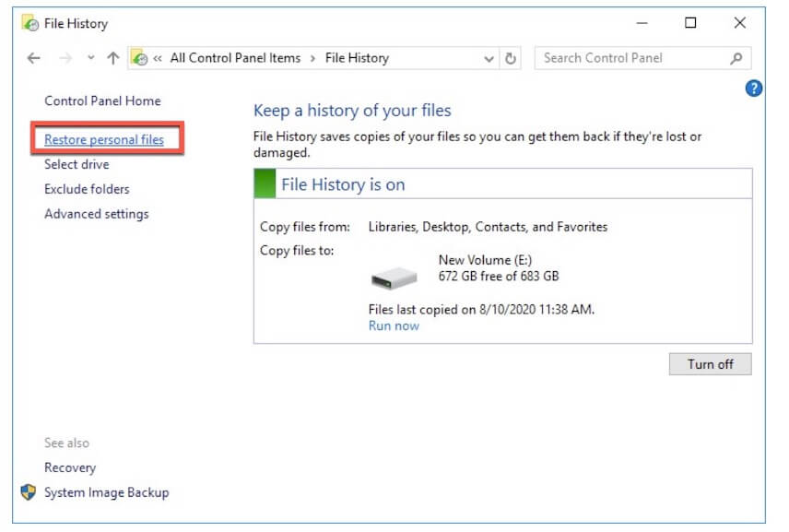This screenshot has height=532, width=789.
Task: Refresh the File History page
Action: coord(513,58)
